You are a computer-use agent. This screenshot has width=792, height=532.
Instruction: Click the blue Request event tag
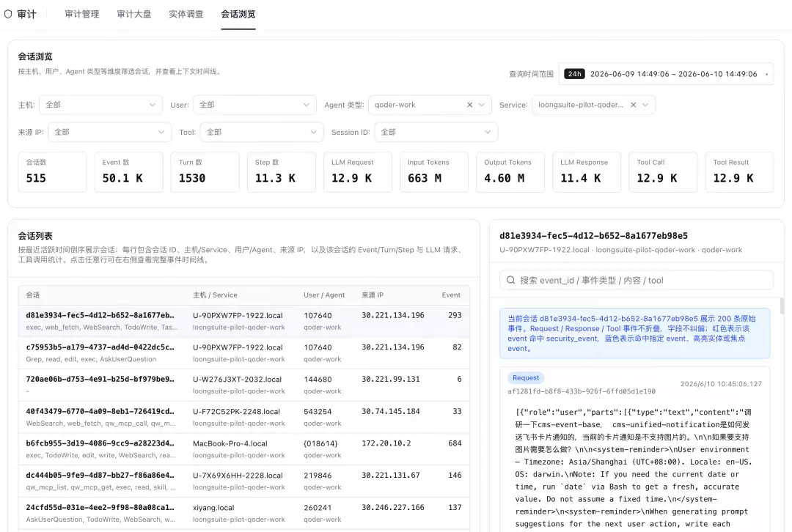point(526,377)
